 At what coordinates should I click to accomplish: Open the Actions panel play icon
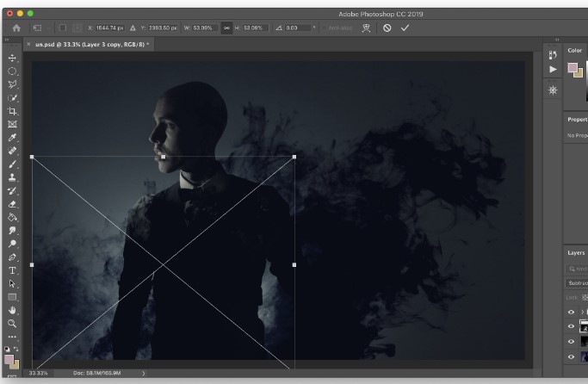[x=553, y=70]
